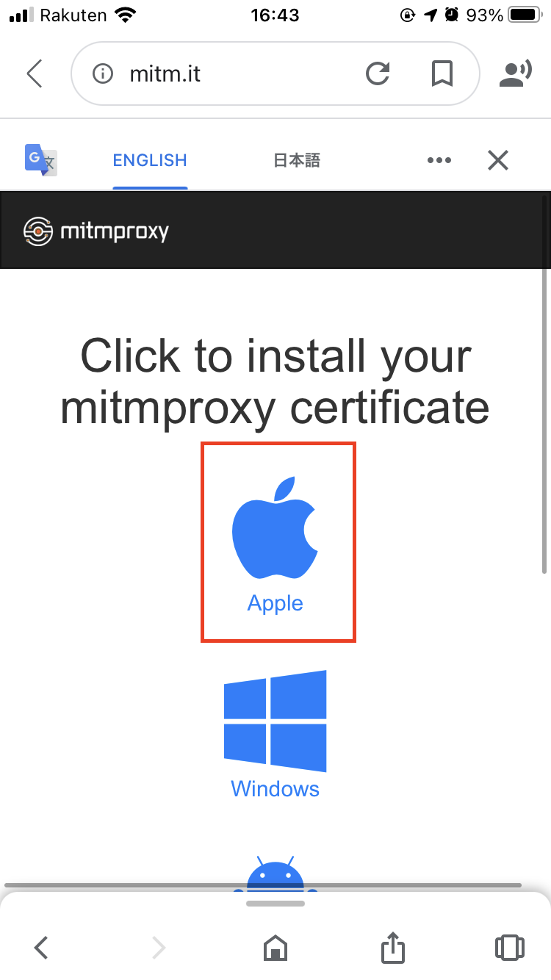551x980 pixels.
Task: Tap the Android robot icon
Action: pos(275,874)
